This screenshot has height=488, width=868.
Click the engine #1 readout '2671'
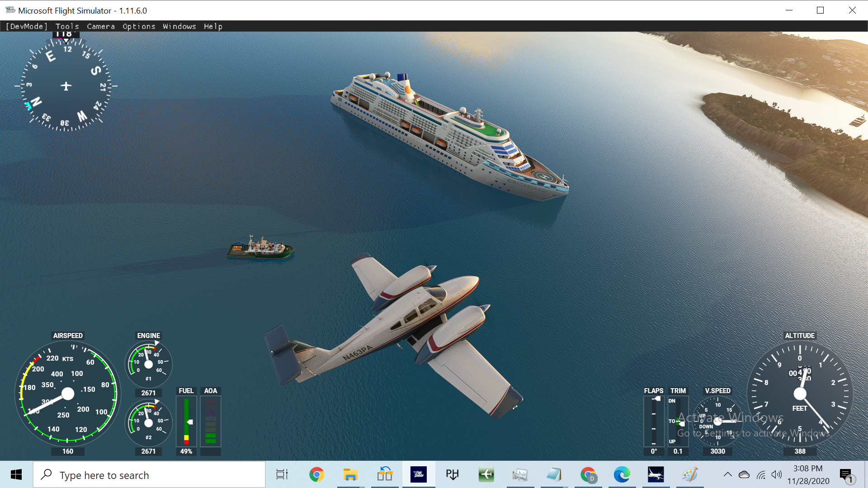point(148,393)
